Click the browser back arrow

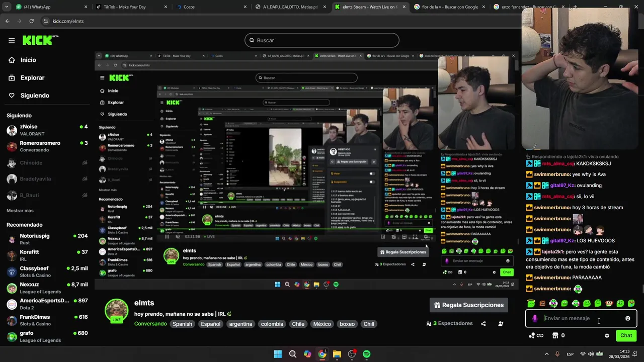point(7,21)
